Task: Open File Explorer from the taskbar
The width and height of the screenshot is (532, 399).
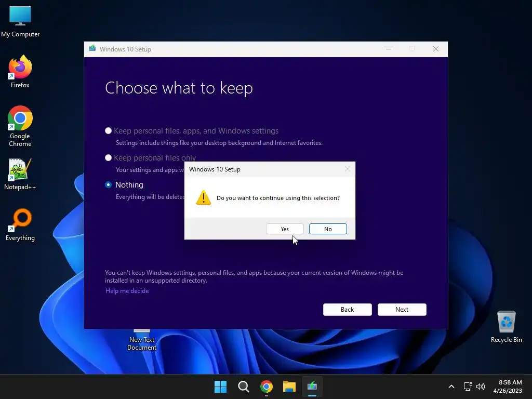Action: [x=289, y=387]
